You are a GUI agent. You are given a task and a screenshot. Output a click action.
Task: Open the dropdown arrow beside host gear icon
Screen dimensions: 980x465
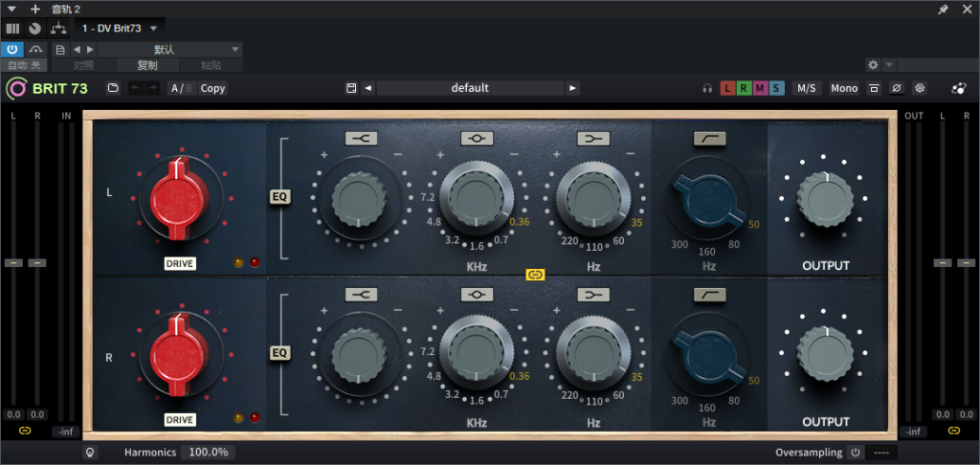click(889, 65)
